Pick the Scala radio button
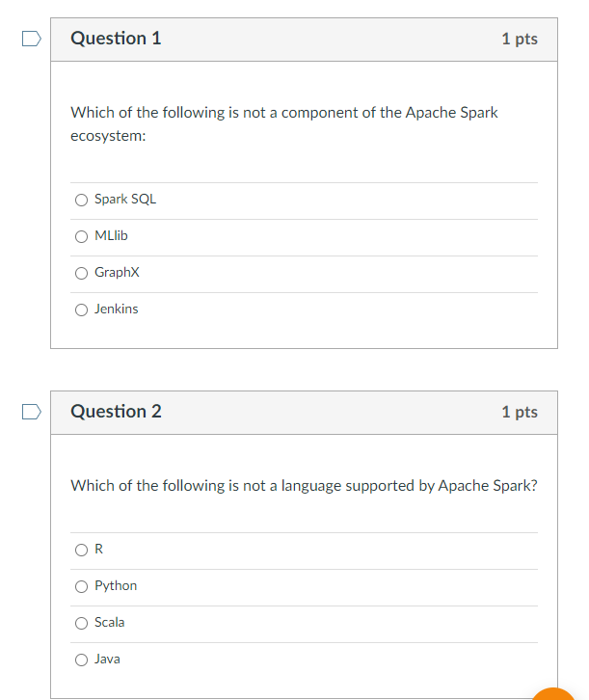The height and width of the screenshot is (700, 589). click(x=81, y=623)
